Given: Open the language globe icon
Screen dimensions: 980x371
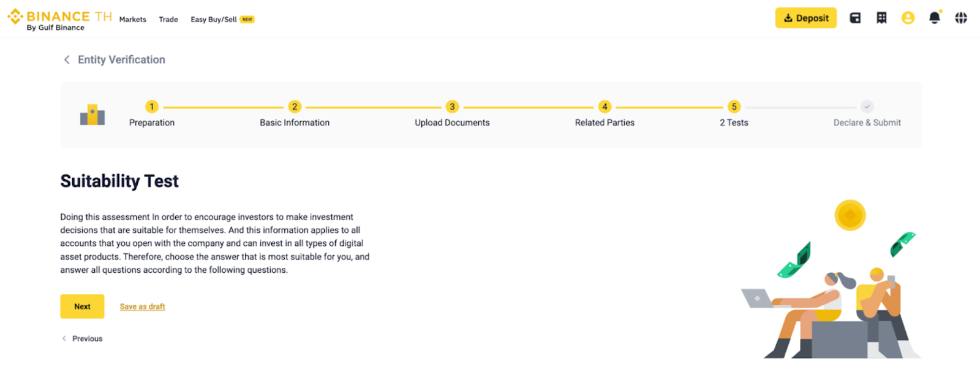Looking at the screenshot, I should 961,18.
